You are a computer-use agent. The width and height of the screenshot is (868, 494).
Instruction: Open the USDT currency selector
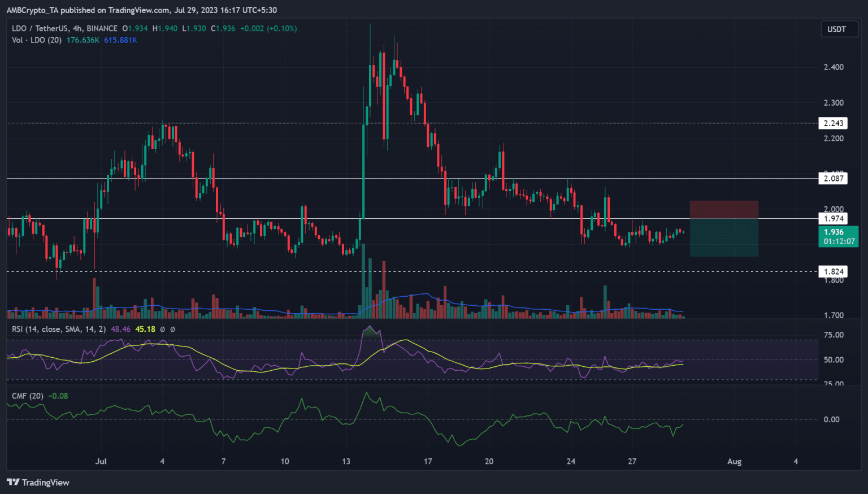(836, 29)
